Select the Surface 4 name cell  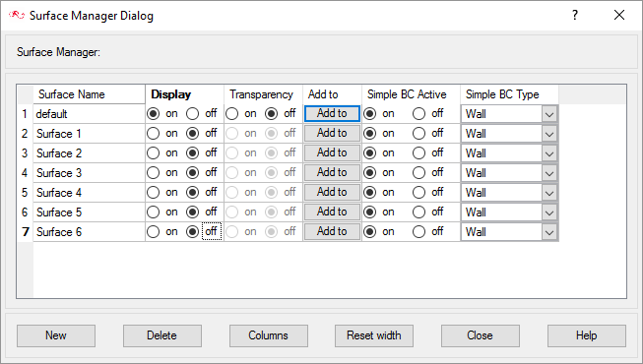[89, 193]
